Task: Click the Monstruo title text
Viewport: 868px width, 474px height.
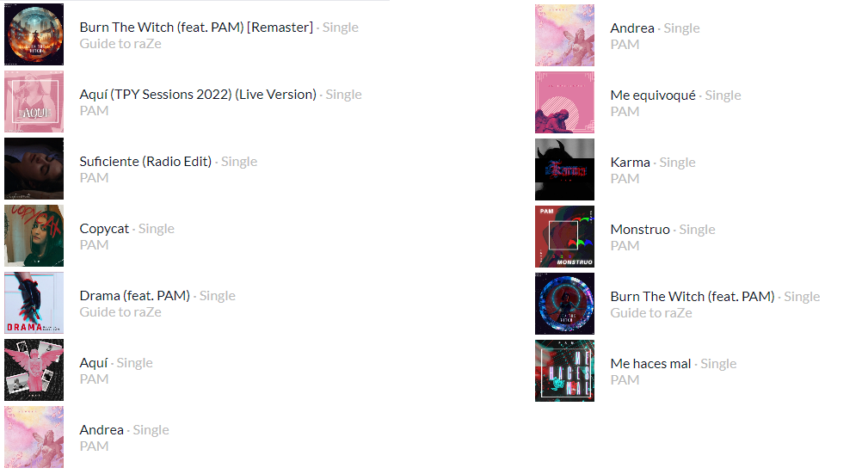Action: point(640,229)
